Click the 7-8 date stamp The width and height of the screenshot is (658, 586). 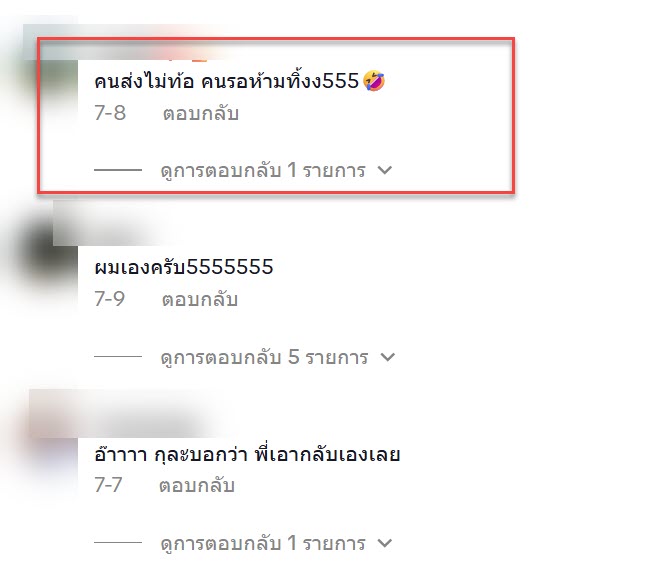[x=110, y=113]
